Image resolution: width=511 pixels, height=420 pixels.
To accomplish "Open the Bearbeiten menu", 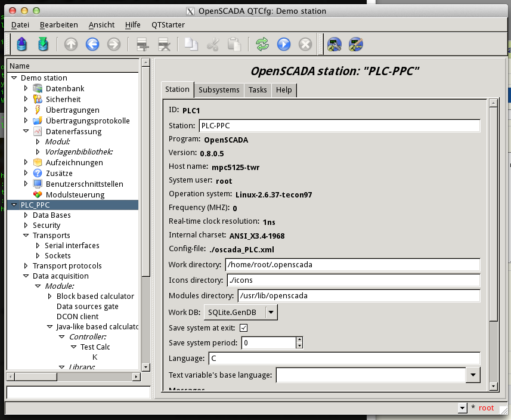I will [x=58, y=24].
